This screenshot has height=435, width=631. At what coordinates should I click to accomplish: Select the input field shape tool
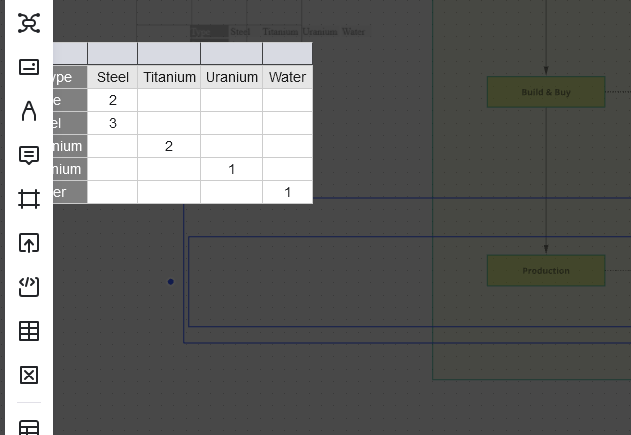(29, 67)
